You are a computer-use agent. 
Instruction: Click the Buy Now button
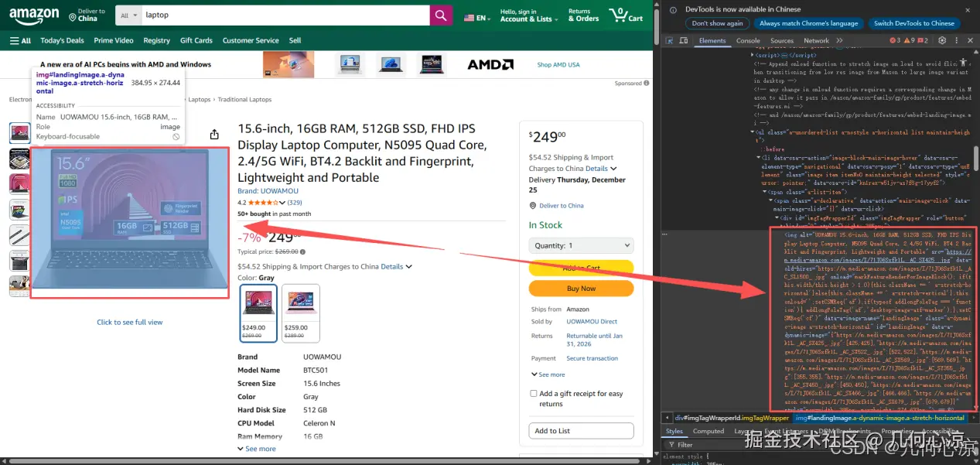581,288
